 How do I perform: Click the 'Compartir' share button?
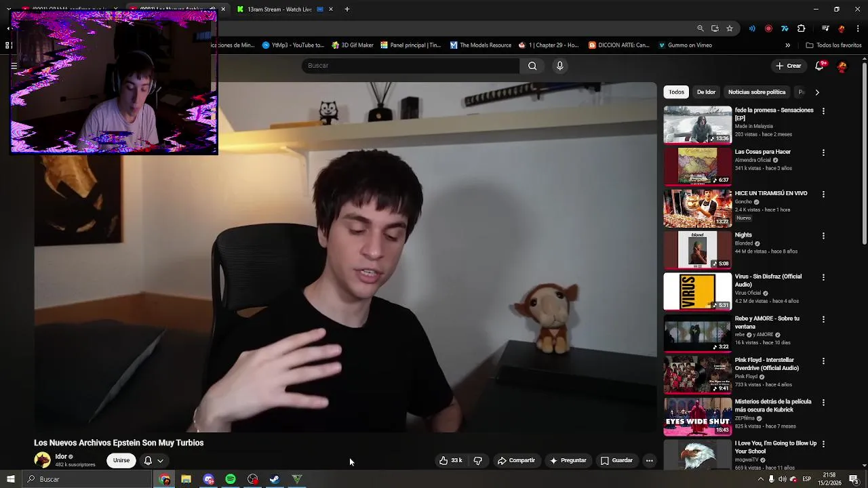click(516, 460)
